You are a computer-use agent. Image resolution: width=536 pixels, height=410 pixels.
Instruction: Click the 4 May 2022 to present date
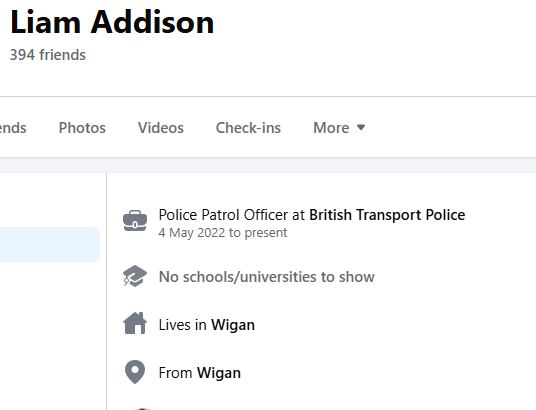[x=223, y=233]
